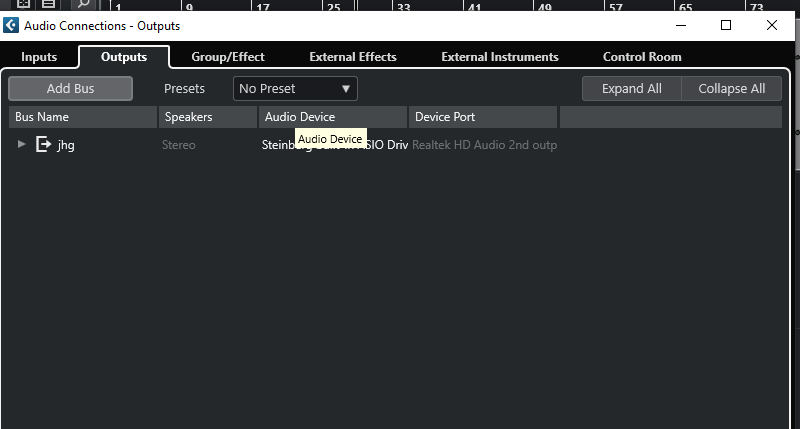Click the Expand All button
This screenshot has width=800, height=429.
[632, 88]
